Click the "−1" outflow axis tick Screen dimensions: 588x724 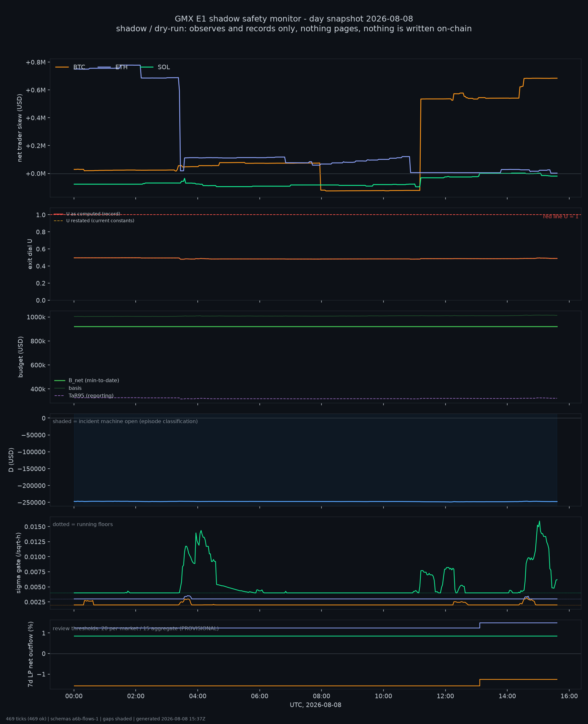tap(41, 674)
